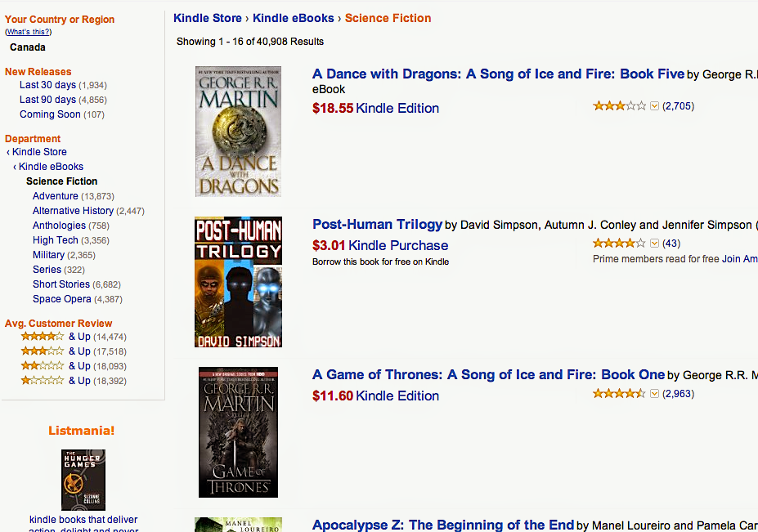
Task: Select the Space Opera category
Action: [x=62, y=299]
